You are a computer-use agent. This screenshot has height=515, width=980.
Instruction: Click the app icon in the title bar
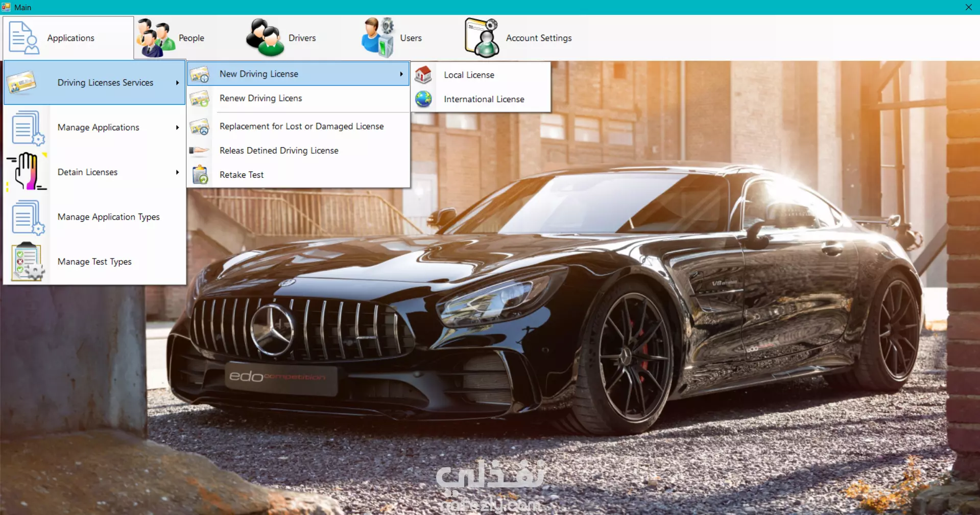[x=6, y=7]
